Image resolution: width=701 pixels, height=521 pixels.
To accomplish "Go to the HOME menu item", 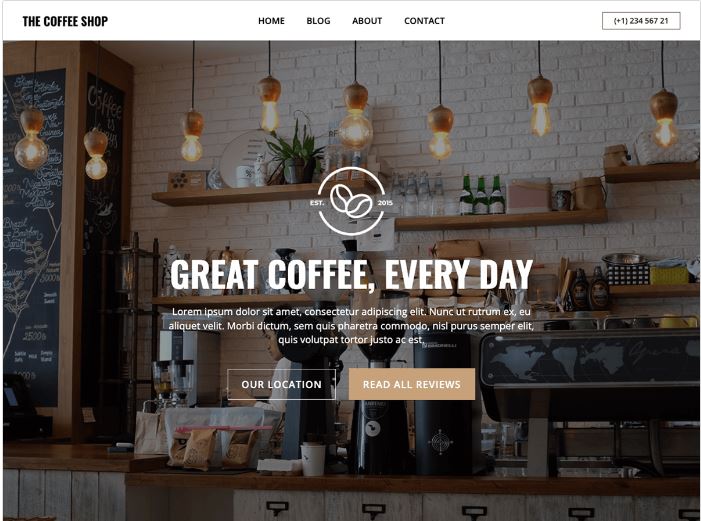I will (271, 21).
